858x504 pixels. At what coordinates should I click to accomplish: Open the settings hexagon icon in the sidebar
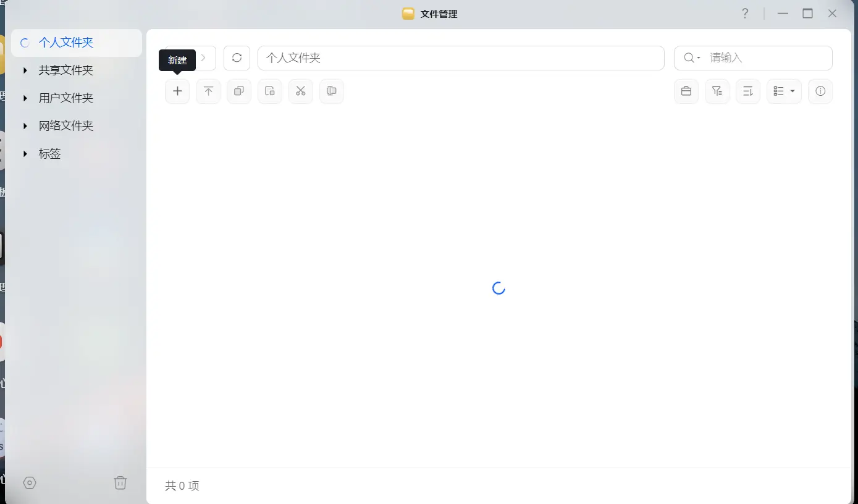(x=30, y=483)
